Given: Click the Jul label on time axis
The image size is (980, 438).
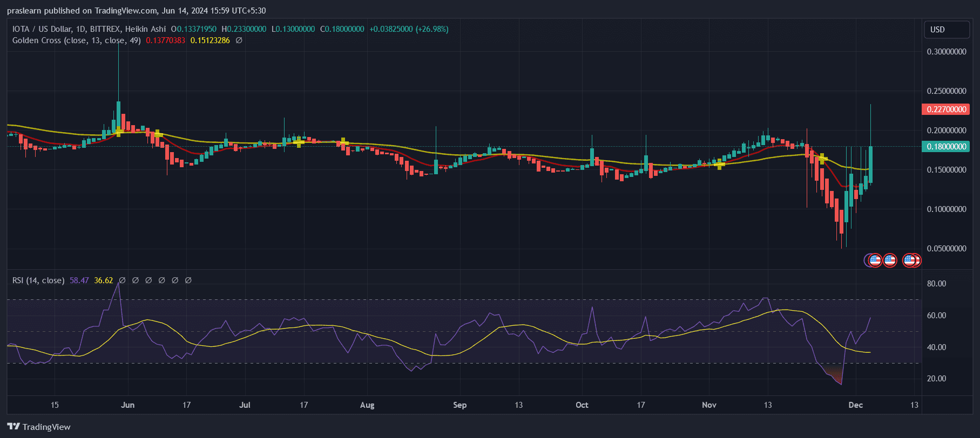Looking at the screenshot, I should click(x=245, y=405).
